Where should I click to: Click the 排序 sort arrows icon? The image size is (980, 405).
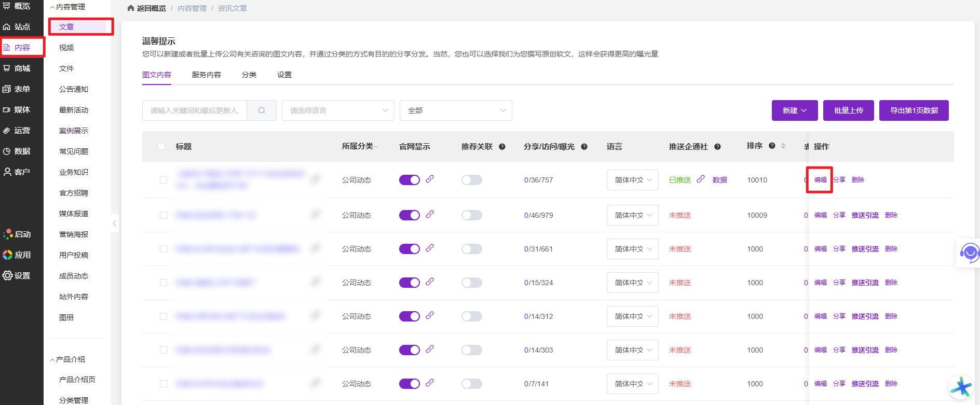click(x=783, y=146)
